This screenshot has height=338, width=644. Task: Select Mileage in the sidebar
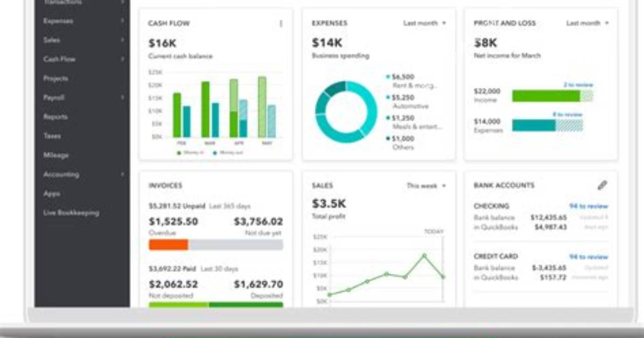tap(56, 155)
